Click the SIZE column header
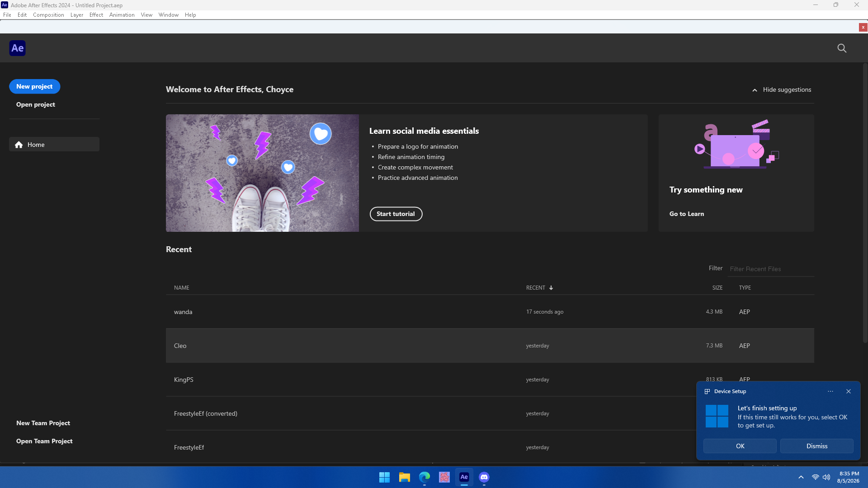The width and height of the screenshot is (868, 488). pyautogui.click(x=717, y=288)
